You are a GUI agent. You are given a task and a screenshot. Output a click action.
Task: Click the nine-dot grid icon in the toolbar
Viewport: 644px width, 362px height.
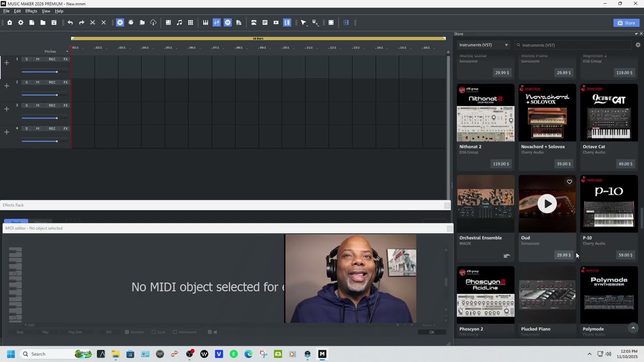pyautogui.click(x=190, y=23)
